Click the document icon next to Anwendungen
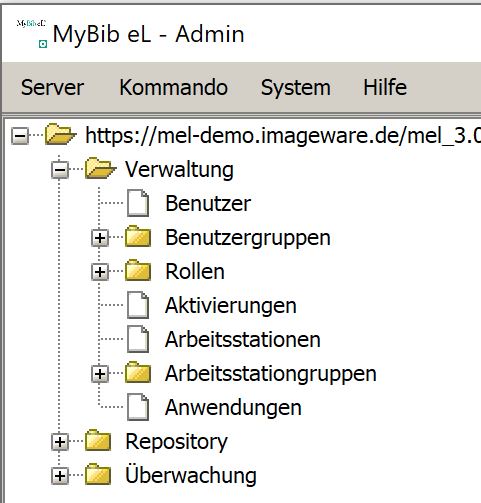 tap(138, 407)
